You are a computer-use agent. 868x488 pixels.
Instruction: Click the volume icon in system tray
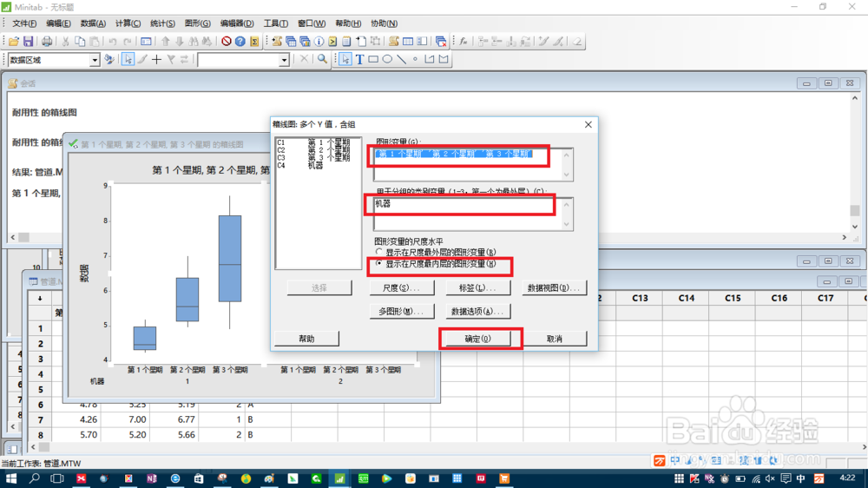(770, 478)
